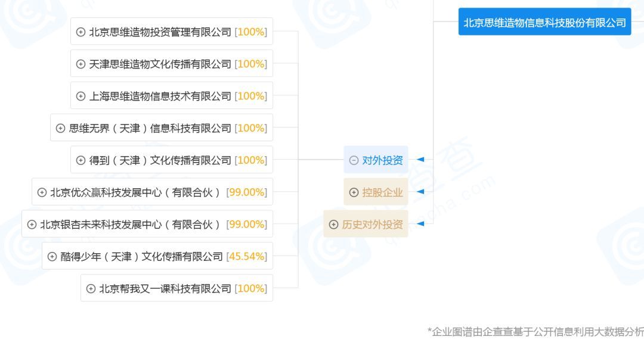
Task: Expand 北京银杏未来科技发展中心 plus icon
Action: 32,225
